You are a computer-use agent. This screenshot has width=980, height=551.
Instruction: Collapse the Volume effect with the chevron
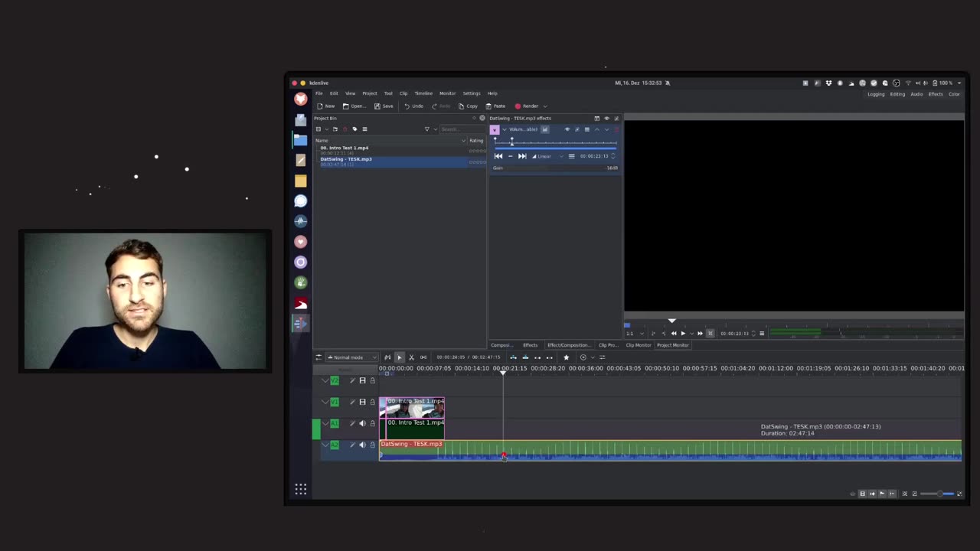504,129
